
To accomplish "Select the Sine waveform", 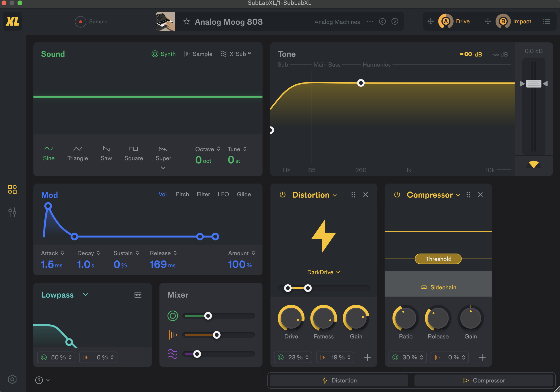I will (x=49, y=154).
